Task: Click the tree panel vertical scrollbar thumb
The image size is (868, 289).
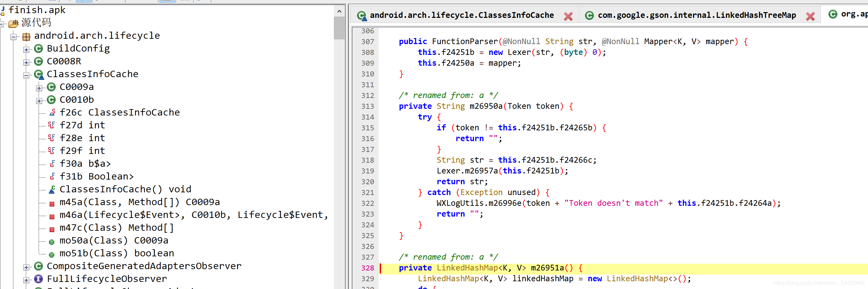Action: (339, 28)
